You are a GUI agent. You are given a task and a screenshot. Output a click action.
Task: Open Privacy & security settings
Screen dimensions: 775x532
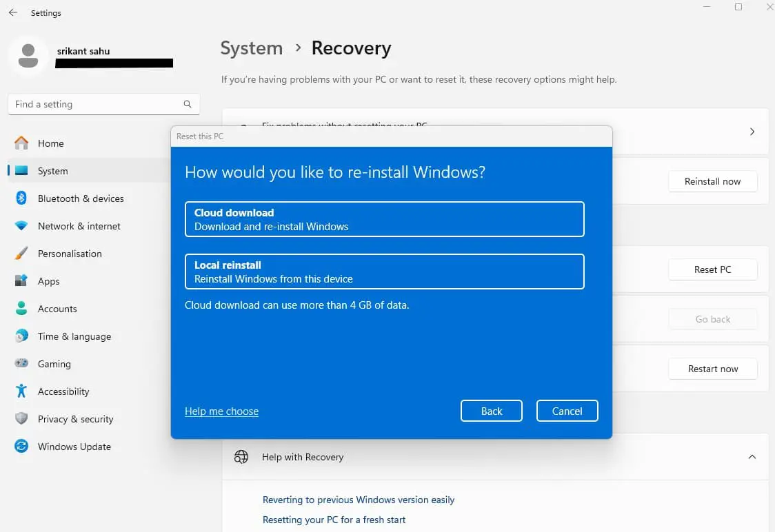90,419
